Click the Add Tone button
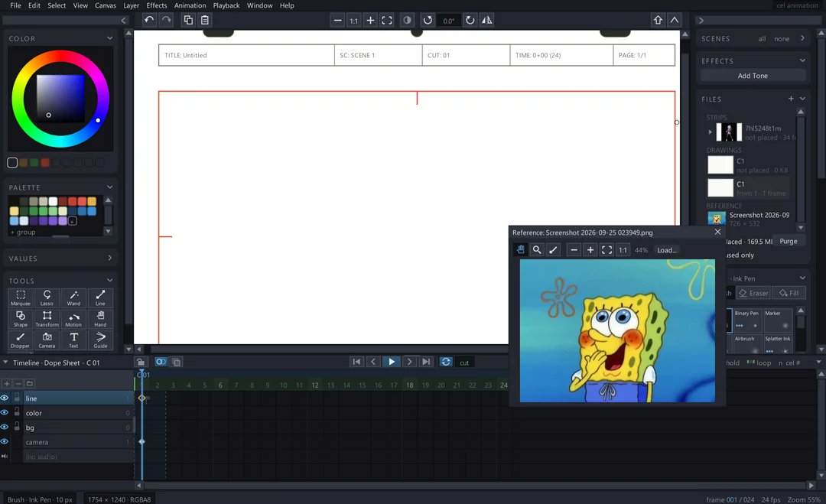This screenshot has width=826, height=504. coord(753,76)
